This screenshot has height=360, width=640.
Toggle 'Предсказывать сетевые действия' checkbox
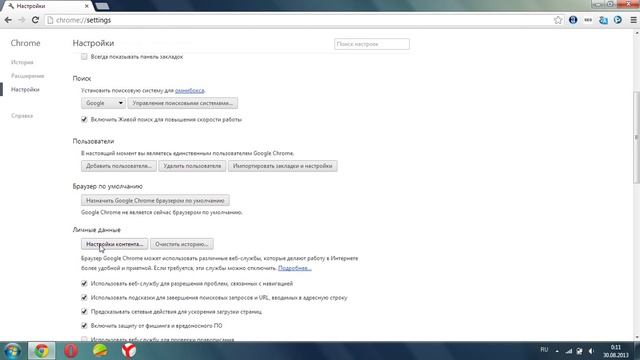tap(84, 311)
